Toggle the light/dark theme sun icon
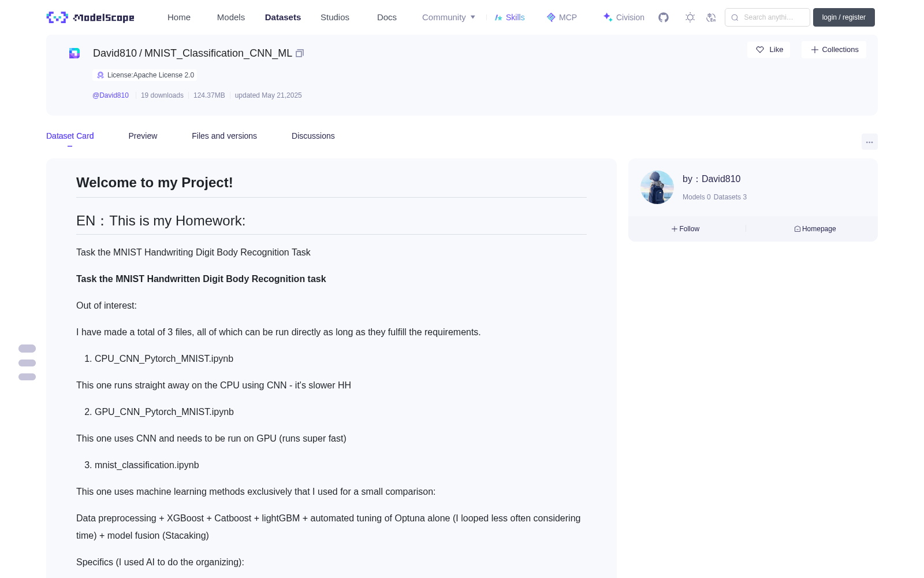Viewport: 924px width, 578px height. 690,17
